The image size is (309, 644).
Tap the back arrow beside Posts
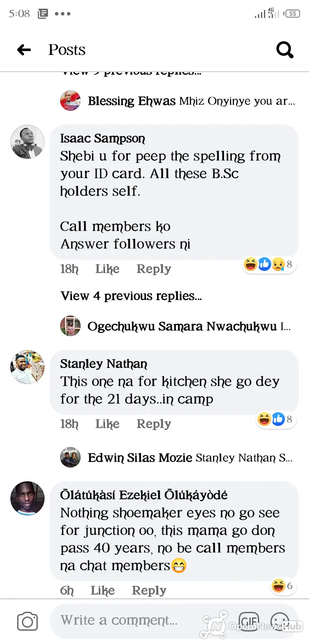[24, 50]
